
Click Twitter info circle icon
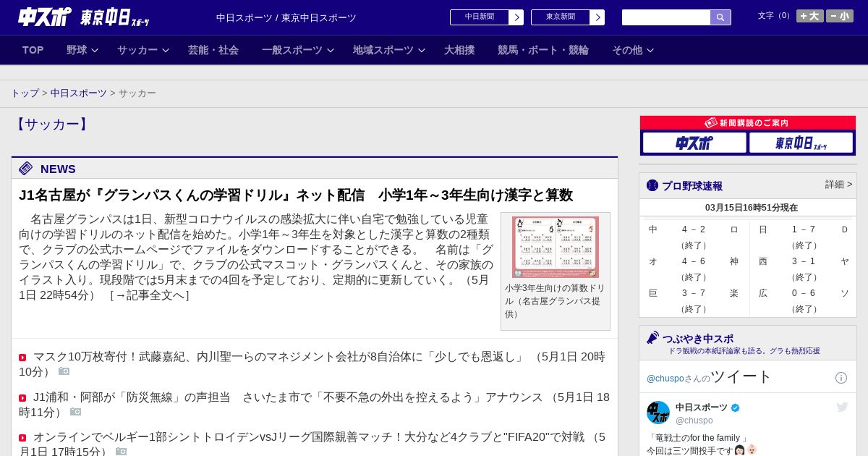tap(841, 378)
